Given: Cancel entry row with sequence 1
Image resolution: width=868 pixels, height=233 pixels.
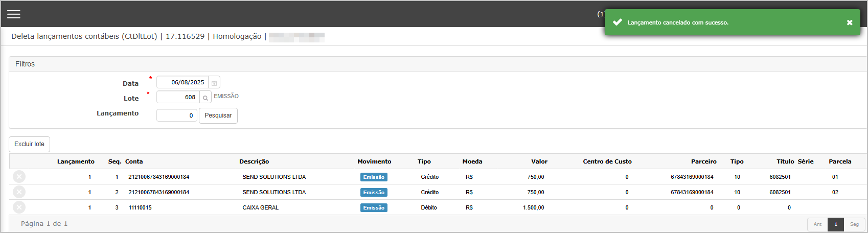Looking at the screenshot, I should [x=19, y=177].
